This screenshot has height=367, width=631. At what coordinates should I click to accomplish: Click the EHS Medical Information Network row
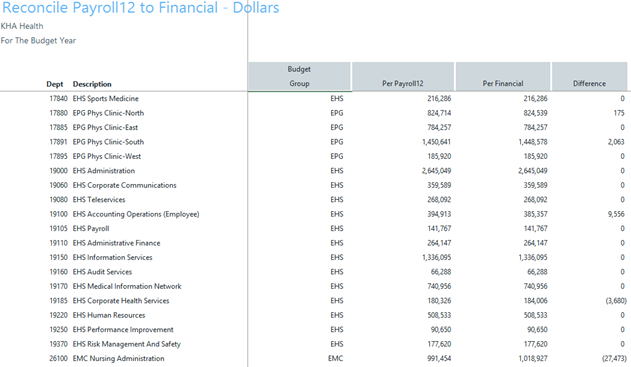(316, 286)
